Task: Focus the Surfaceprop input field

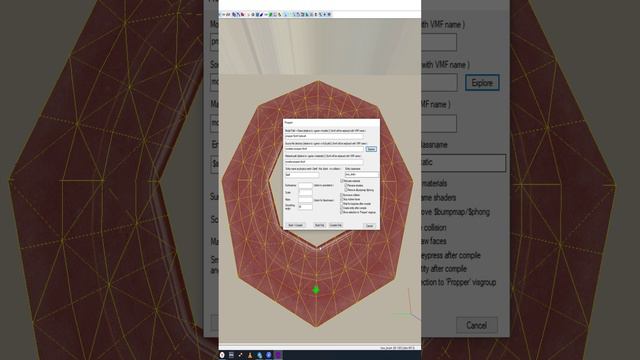Action: pos(306,185)
